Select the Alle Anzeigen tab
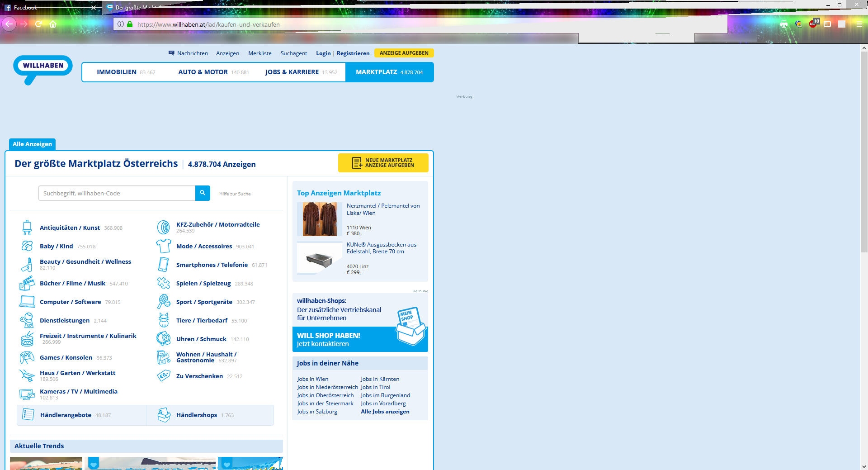The image size is (868, 470). [32, 144]
